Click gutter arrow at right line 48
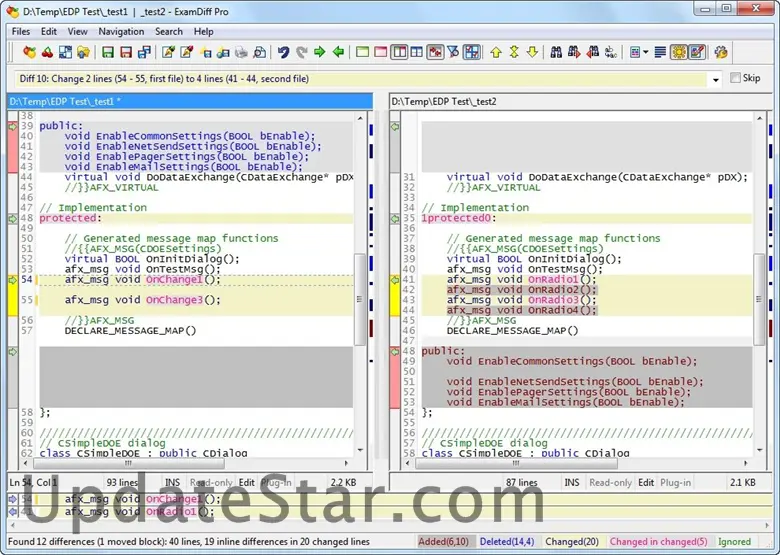 pos(395,352)
